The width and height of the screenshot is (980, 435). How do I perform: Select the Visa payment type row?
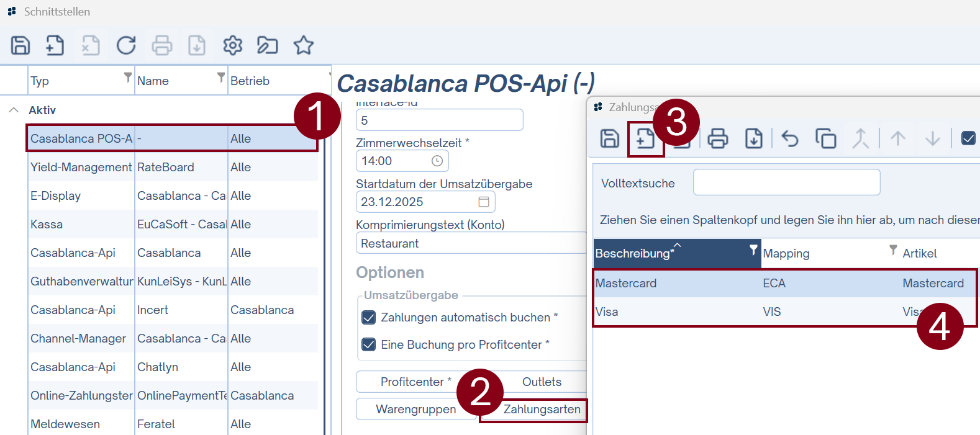tap(786, 312)
